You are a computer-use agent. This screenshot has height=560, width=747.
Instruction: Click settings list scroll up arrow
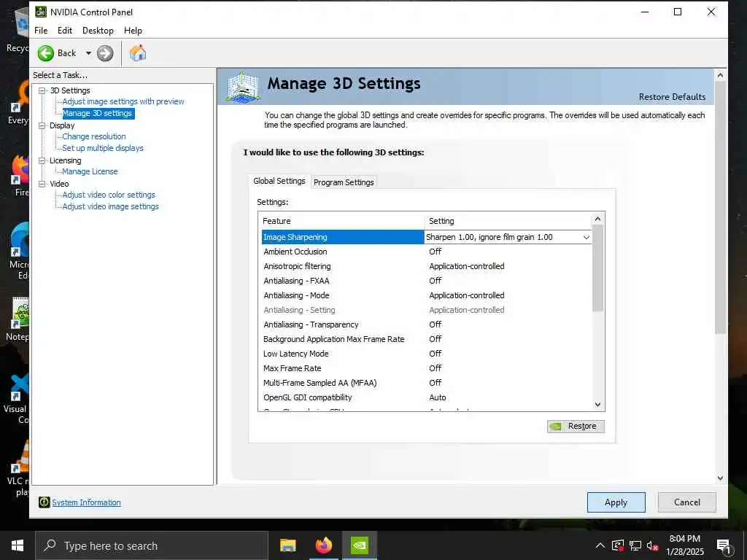tap(598, 219)
